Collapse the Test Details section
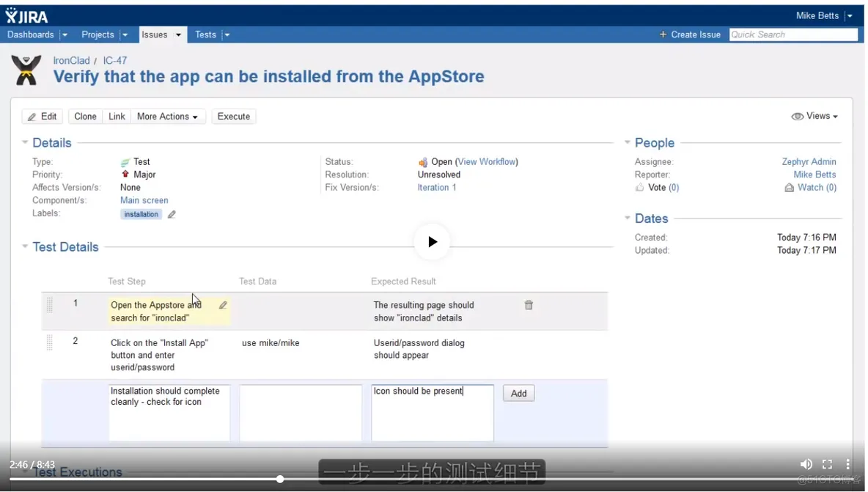The image size is (868, 492). click(x=24, y=247)
